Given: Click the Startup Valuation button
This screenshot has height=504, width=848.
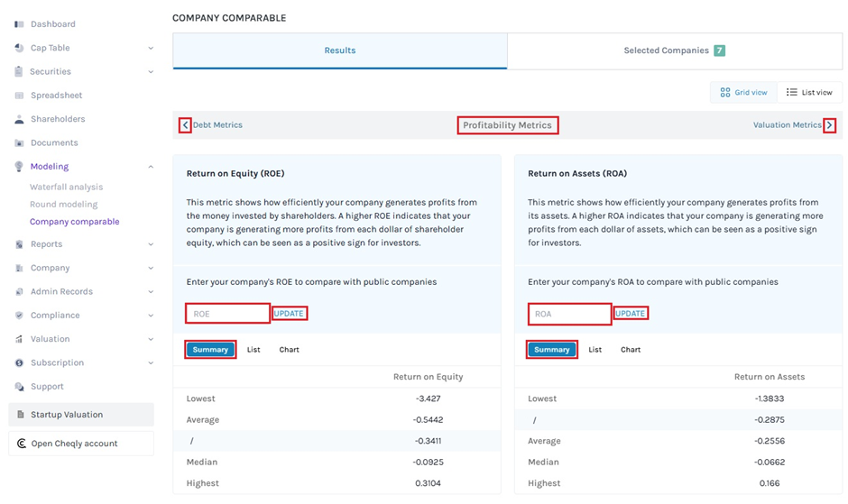Looking at the screenshot, I should [x=81, y=414].
